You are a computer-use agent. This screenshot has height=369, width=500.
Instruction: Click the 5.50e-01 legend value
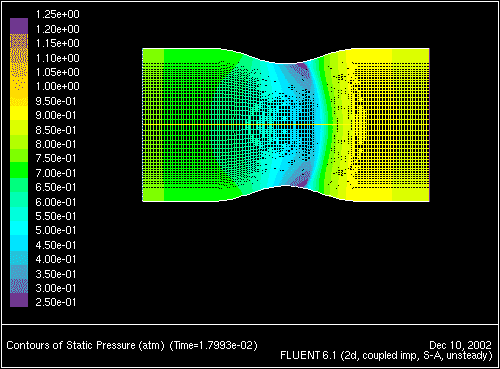point(56,216)
